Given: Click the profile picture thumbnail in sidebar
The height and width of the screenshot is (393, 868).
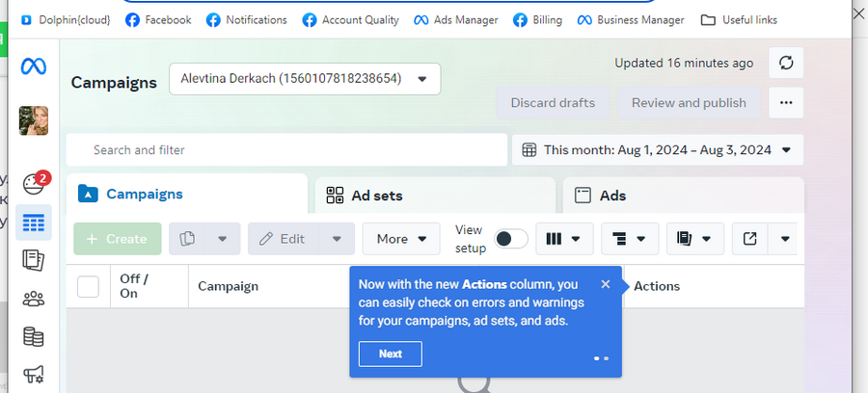Looking at the screenshot, I should (x=33, y=120).
